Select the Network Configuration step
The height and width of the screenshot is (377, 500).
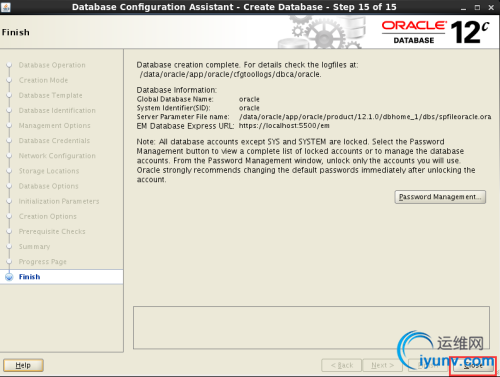coord(57,156)
